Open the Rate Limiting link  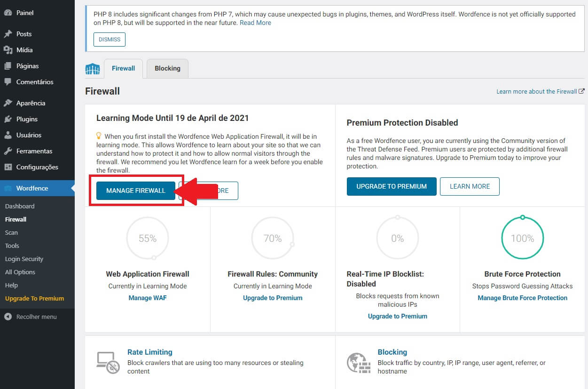pyautogui.click(x=150, y=352)
